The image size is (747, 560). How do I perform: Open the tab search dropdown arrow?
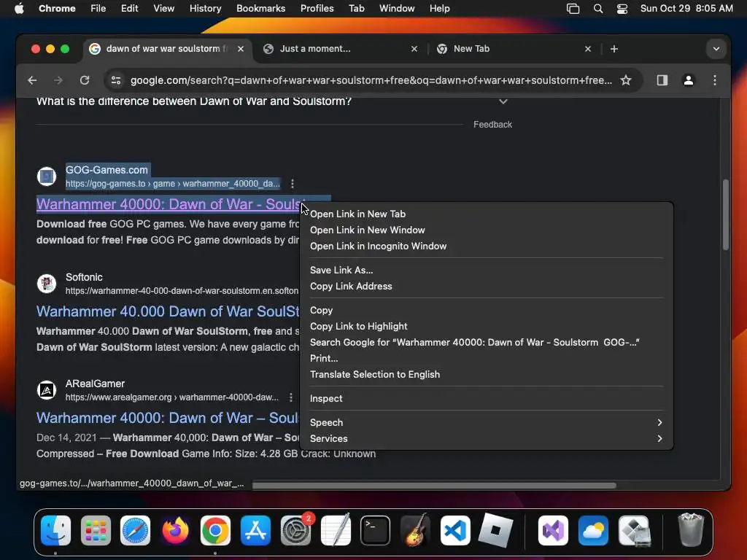(x=716, y=49)
